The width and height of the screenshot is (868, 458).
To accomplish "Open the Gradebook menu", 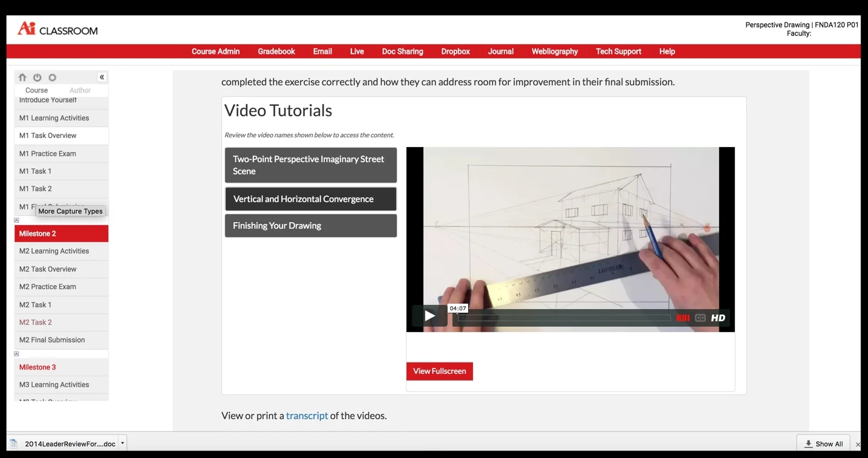I will coord(276,51).
